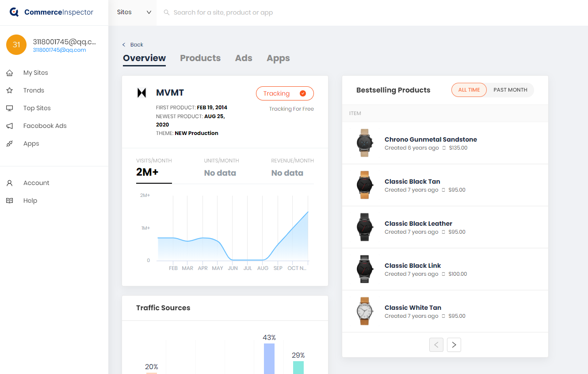Switch to PAST MONTH bestselling filter
Viewport: 588px width, 374px height.
click(x=510, y=90)
